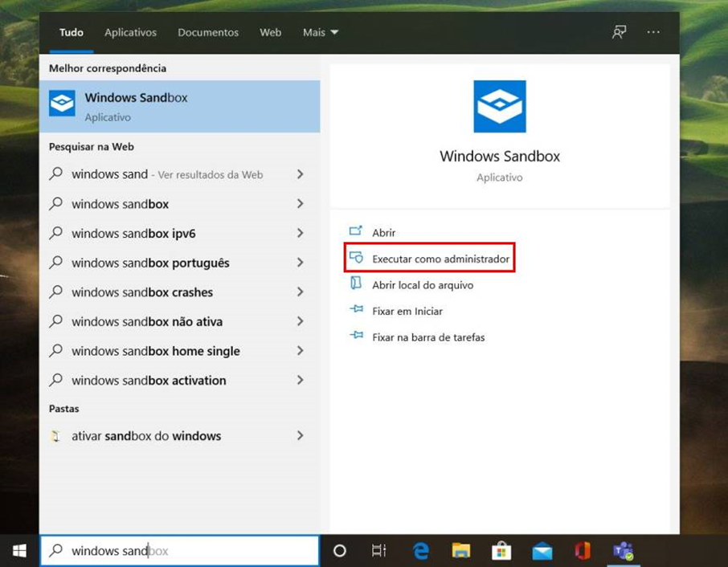
Task: Open Microsoft Teams from the taskbar
Action: coord(623,551)
